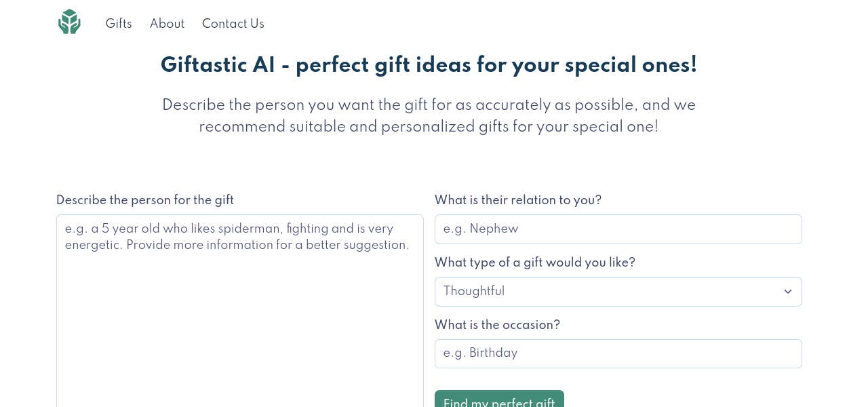The width and height of the screenshot is (868, 407).
Task: Go to the About page
Action: pos(167,24)
